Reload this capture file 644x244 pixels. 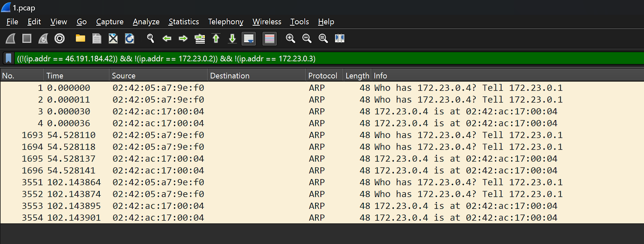tap(130, 38)
